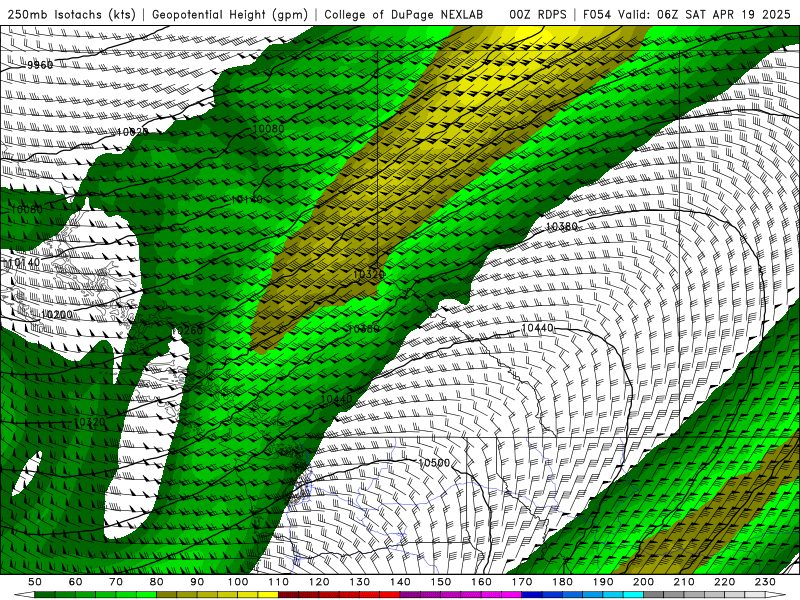Click the 210 kt legend value
The height and width of the screenshot is (600, 800).
tap(684, 582)
